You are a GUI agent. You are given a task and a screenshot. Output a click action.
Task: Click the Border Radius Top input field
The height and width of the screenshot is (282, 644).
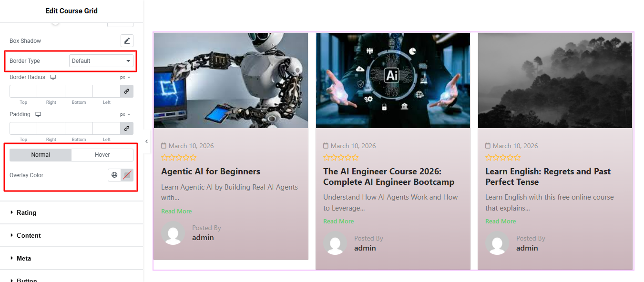[23, 91]
